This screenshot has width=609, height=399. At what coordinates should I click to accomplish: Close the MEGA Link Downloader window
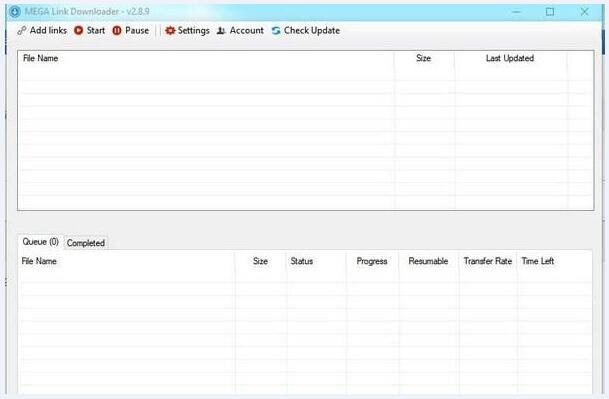click(x=584, y=12)
